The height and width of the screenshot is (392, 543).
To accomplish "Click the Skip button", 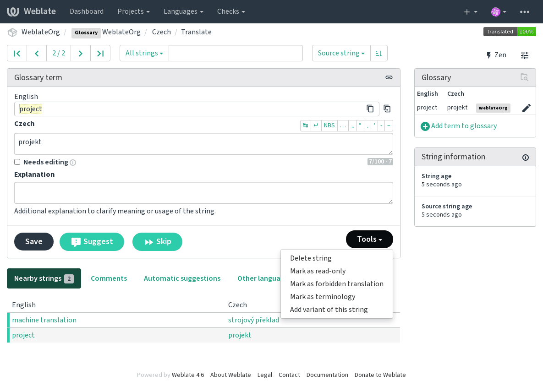I will click(157, 241).
